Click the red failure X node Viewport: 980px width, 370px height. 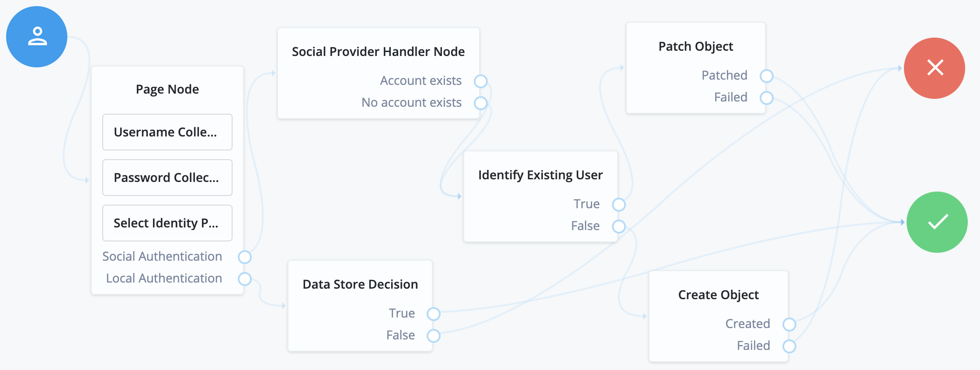[x=935, y=68]
